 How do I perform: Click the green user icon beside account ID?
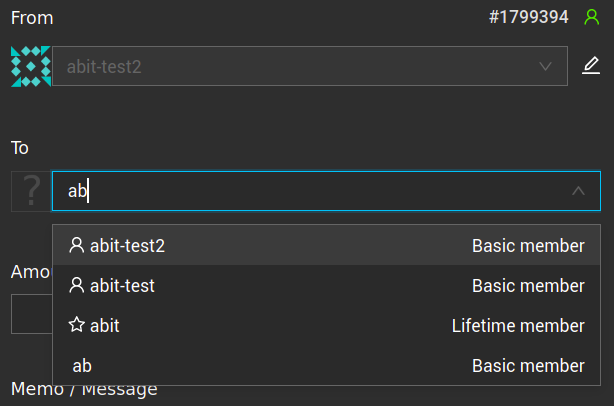(x=592, y=17)
